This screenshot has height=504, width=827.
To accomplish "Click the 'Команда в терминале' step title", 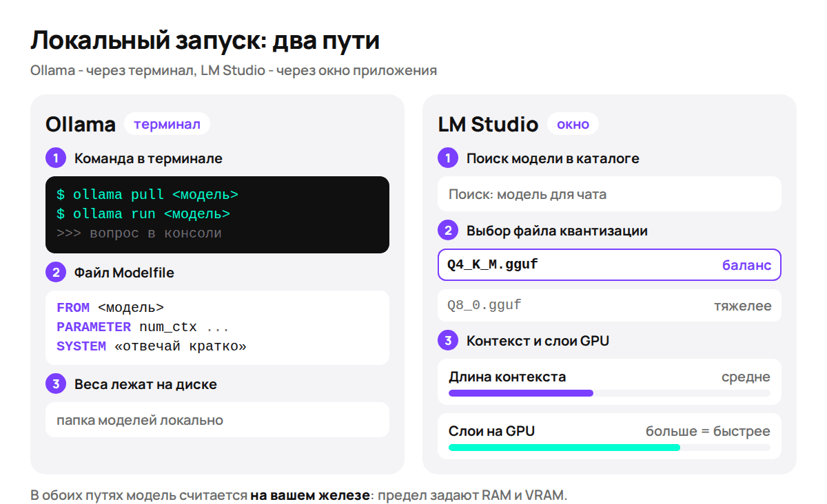I will [x=148, y=158].
